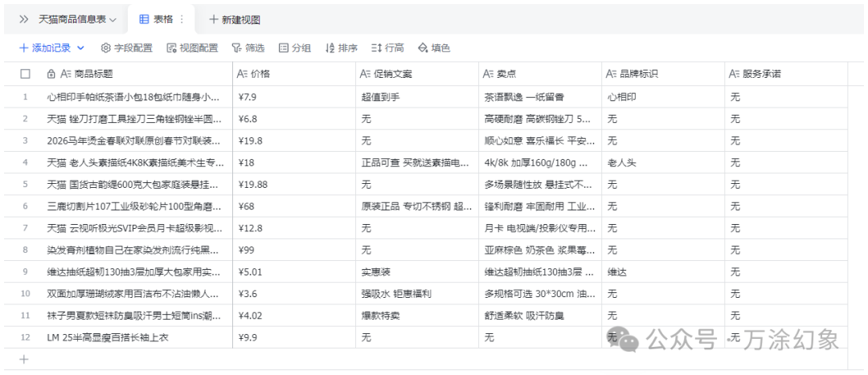Screen dimensions: 868x375
Task: Open the 填色 fill color tool
Action: pos(434,48)
